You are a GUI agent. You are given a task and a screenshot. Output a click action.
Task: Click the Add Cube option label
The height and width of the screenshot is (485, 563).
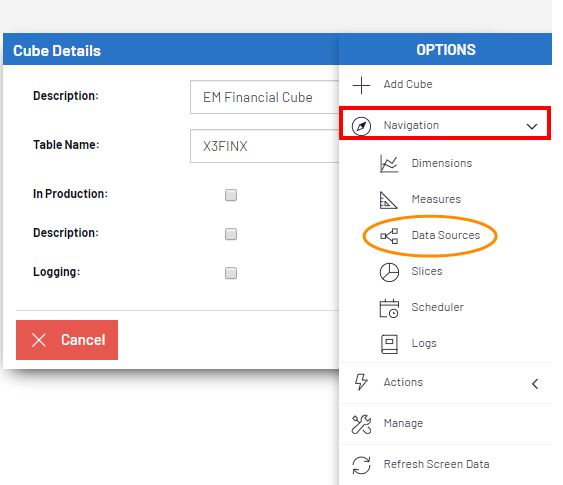(408, 84)
